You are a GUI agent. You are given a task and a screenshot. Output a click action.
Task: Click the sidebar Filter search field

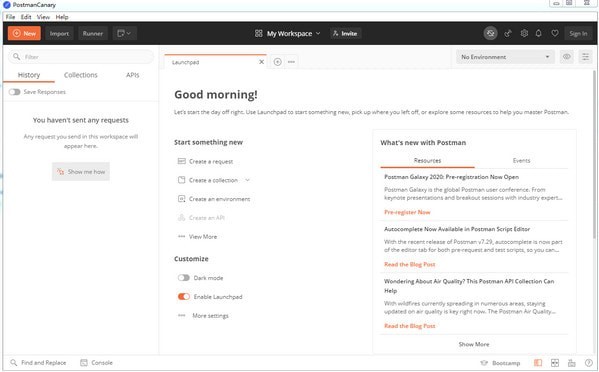[81, 57]
